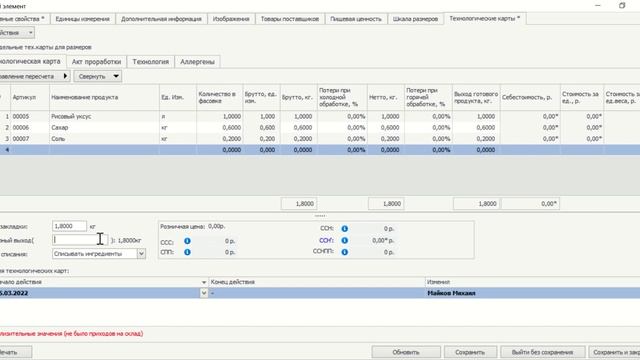
Task: Click the Себестоимость column header
Action: click(x=530, y=97)
